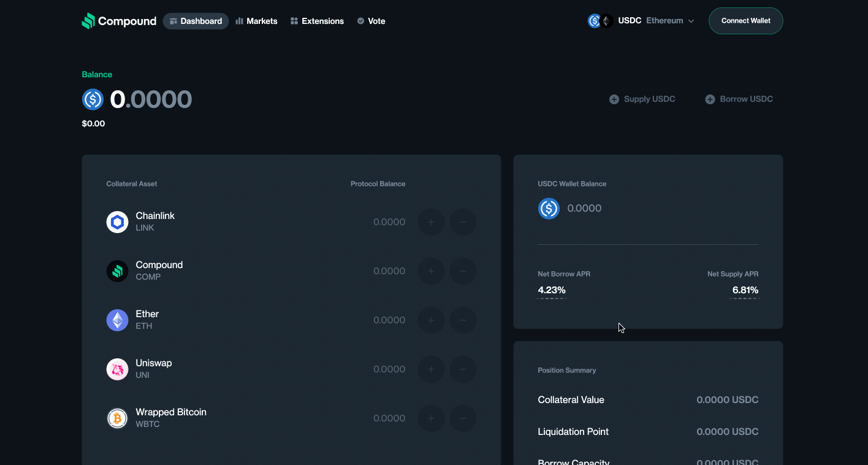Click the minus button beside Ether balance

(x=463, y=320)
